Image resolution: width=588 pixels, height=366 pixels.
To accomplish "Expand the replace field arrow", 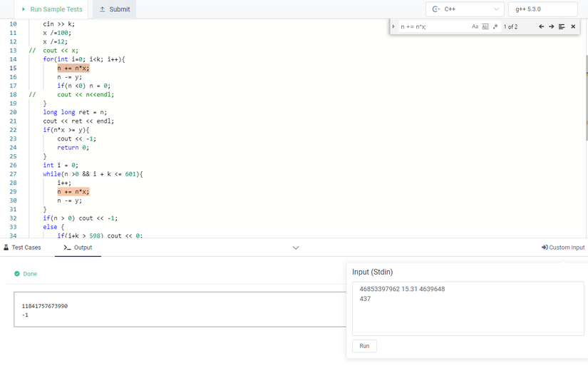I will [393, 27].
